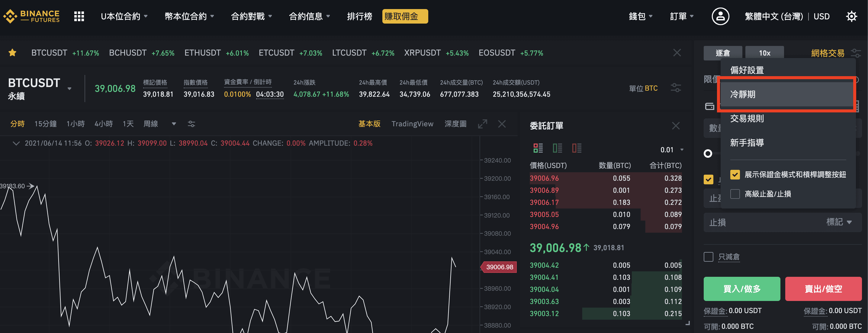Open the 幣本位合約 dropdown menu
This screenshot has height=333, width=868.
(x=189, y=16)
